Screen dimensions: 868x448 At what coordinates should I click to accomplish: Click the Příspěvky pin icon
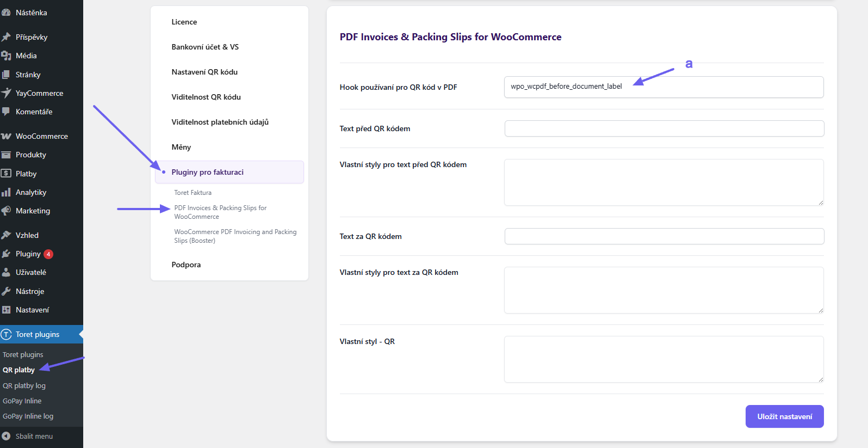click(6, 37)
